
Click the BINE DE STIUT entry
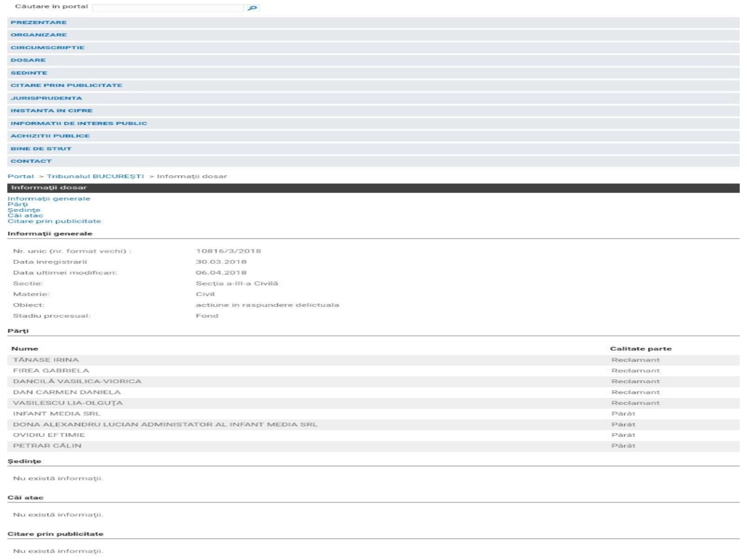(x=41, y=148)
